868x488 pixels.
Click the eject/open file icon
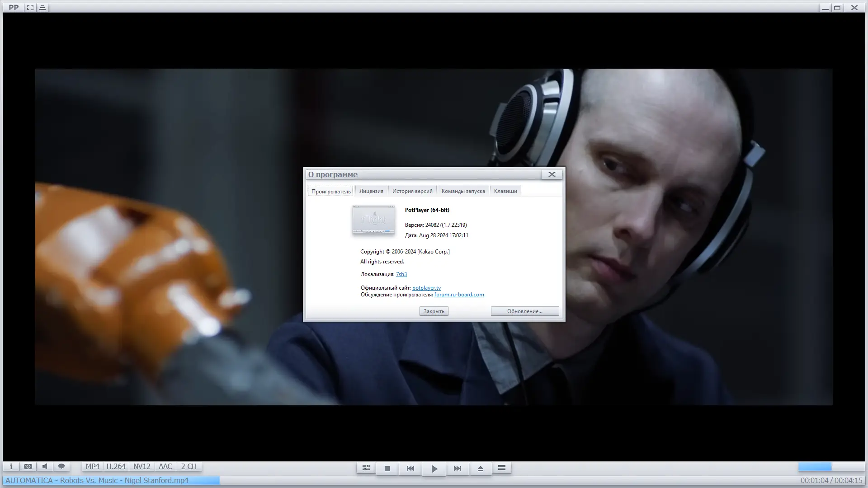tap(480, 469)
